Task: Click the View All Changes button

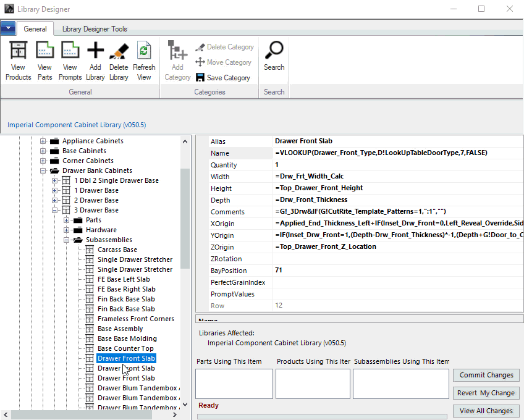Action: (x=486, y=411)
